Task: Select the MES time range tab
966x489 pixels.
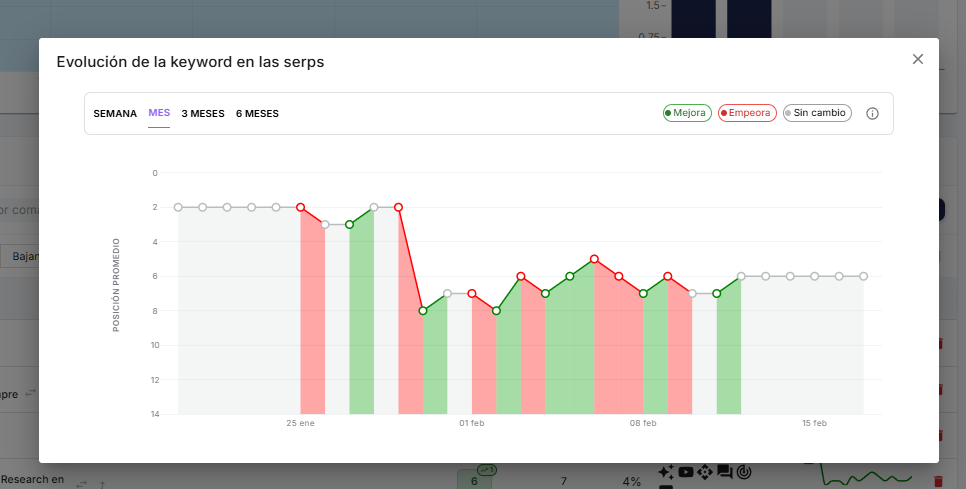Action: (x=159, y=113)
